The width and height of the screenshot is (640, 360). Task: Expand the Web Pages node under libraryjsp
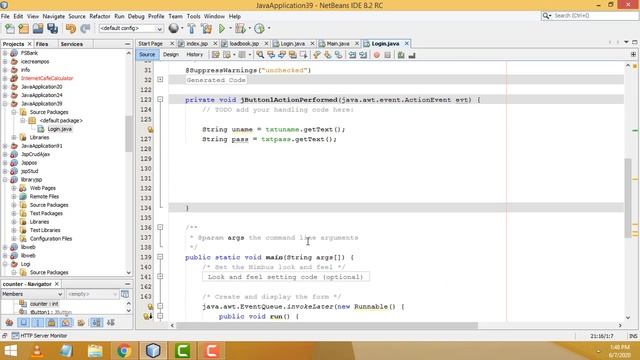coord(14,188)
